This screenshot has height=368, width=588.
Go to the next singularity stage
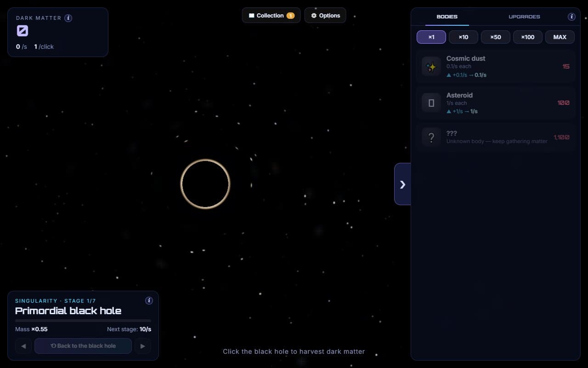(143, 346)
